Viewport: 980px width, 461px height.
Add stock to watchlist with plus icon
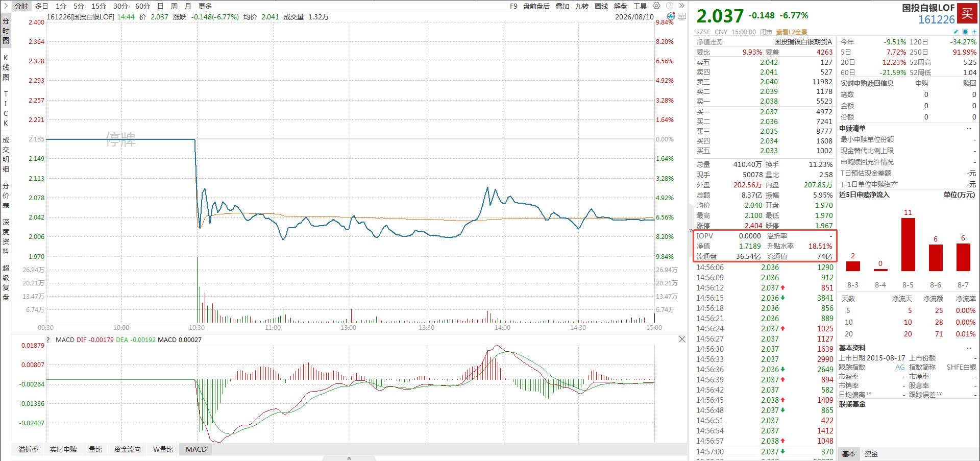tap(974, 32)
